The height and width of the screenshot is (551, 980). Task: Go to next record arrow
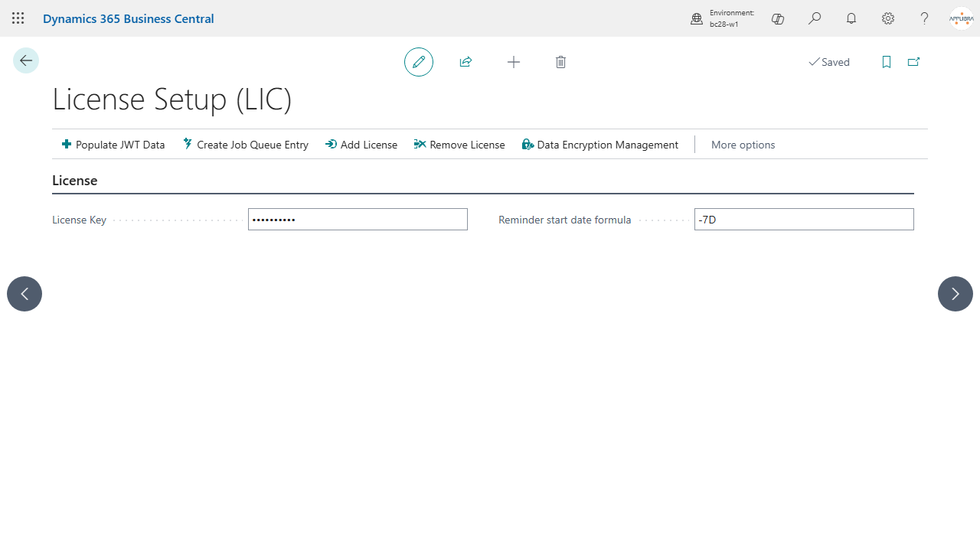tap(955, 294)
